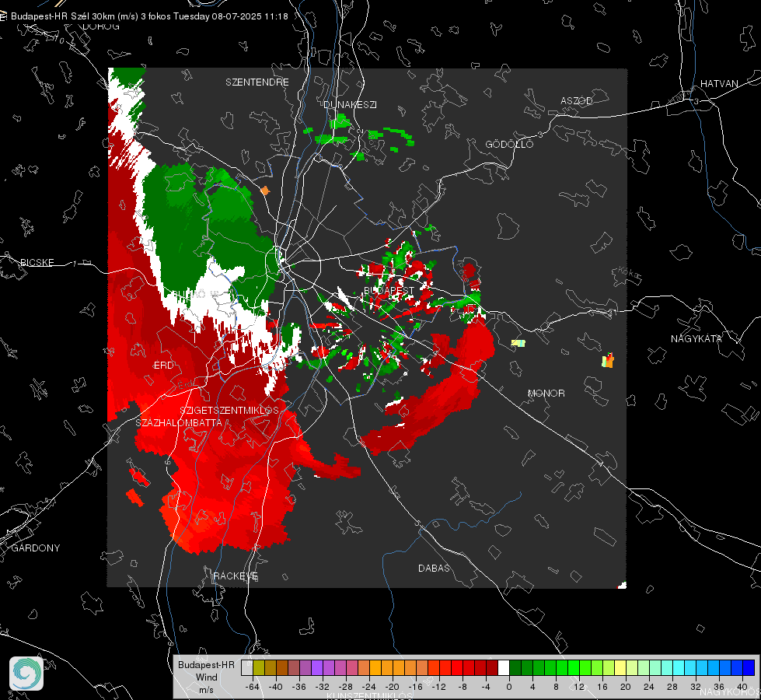Click the pale yellow echo patch north of Monor

[x=518, y=344]
